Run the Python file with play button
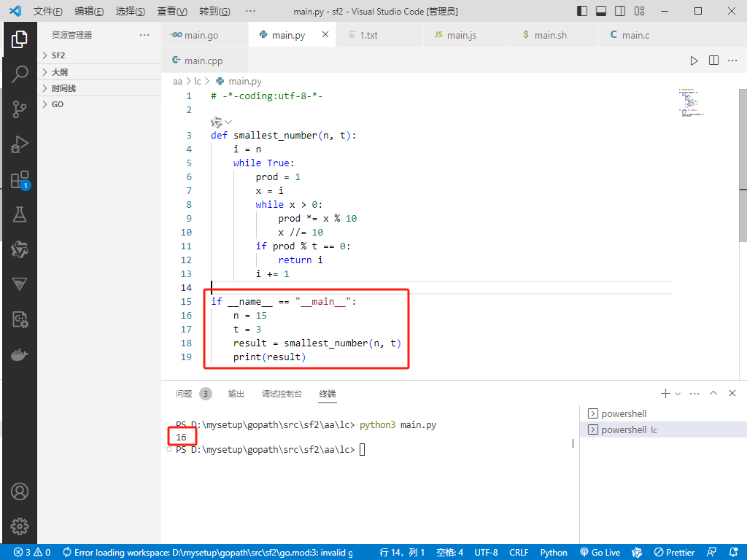This screenshot has width=747, height=560. (x=694, y=61)
